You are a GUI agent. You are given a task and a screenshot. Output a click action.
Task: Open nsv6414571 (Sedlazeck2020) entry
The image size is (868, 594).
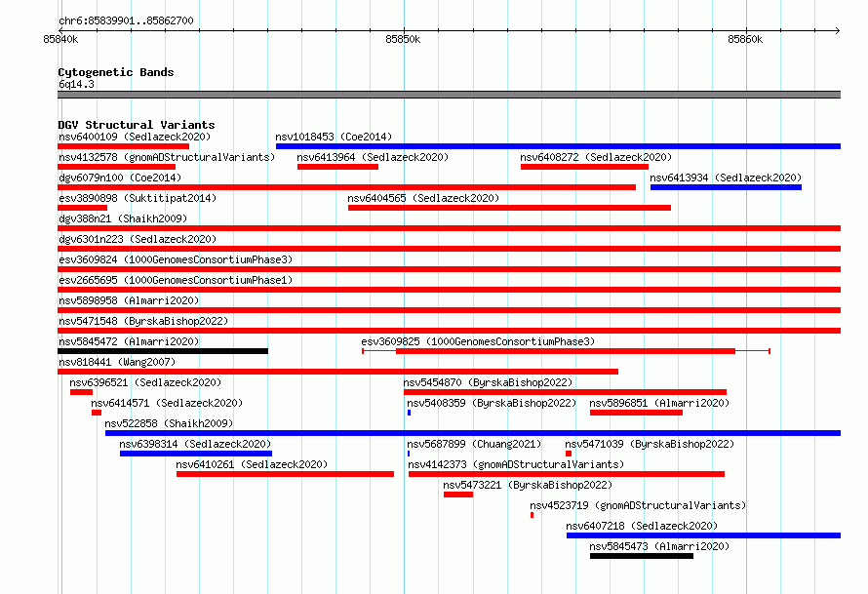pyautogui.click(x=167, y=403)
